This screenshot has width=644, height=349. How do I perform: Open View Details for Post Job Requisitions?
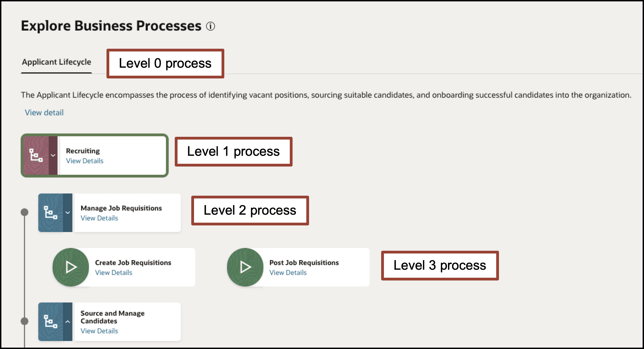(288, 272)
